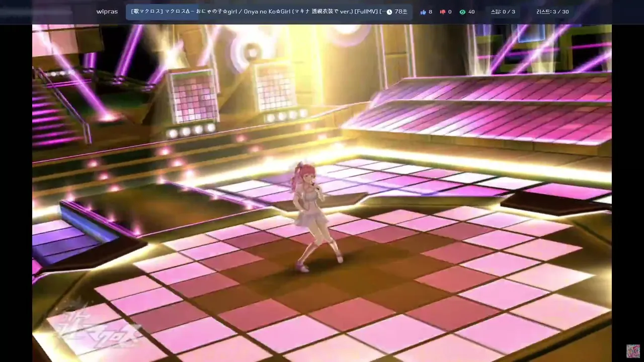Image resolution: width=644 pixels, height=362 pixels.
Task: Open the 歌マクロス video title banner
Action: click(x=269, y=12)
